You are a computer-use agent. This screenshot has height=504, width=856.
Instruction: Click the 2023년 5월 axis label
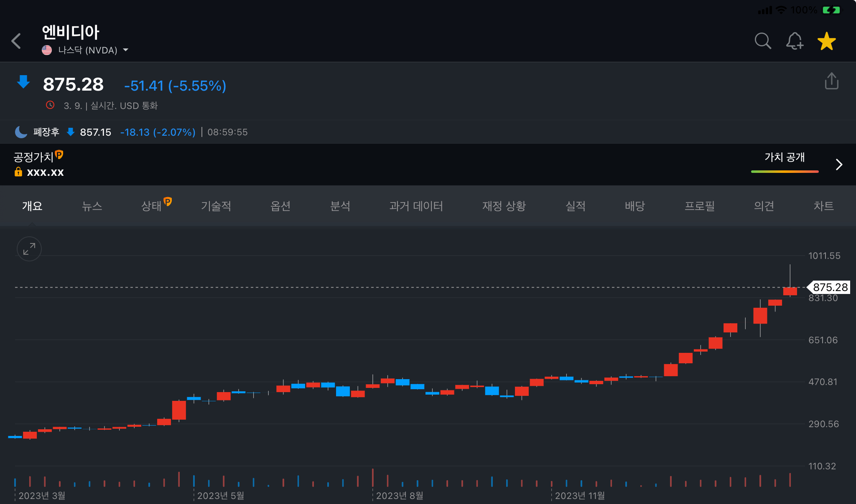click(x=221, y=496)
